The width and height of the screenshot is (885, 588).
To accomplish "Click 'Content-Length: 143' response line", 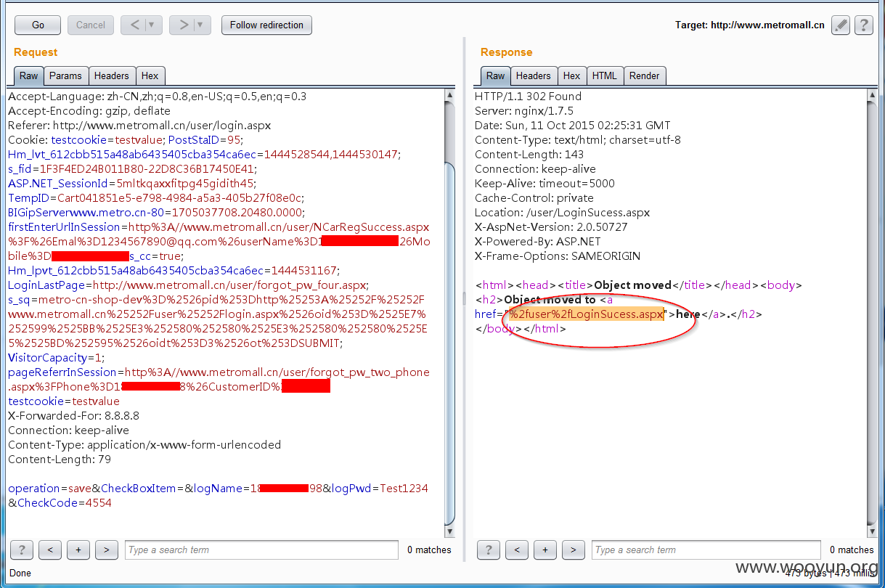I will tap(531, 155).
